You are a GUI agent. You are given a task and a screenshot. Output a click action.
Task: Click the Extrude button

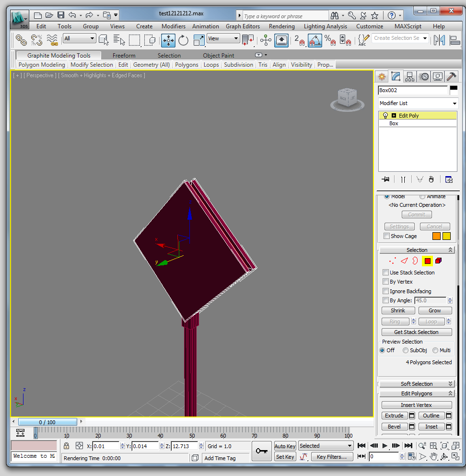(x=394, y=416)
